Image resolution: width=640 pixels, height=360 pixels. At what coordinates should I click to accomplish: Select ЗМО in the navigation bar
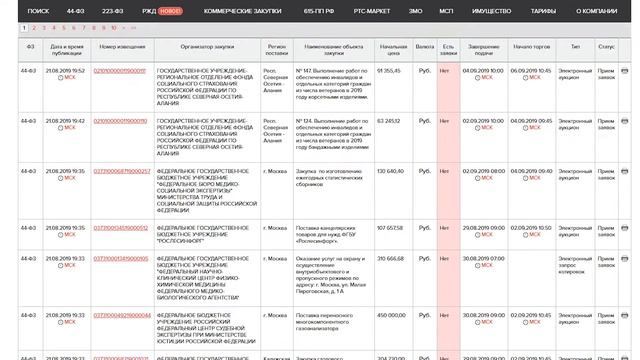pyautogui.click(x=416, y=11)
